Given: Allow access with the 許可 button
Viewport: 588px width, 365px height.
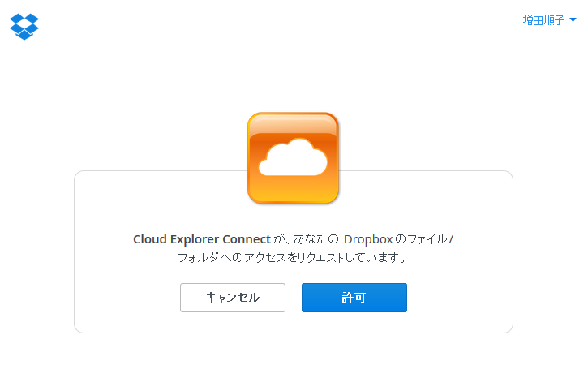Looking at the screenshot, I should 354,298.
